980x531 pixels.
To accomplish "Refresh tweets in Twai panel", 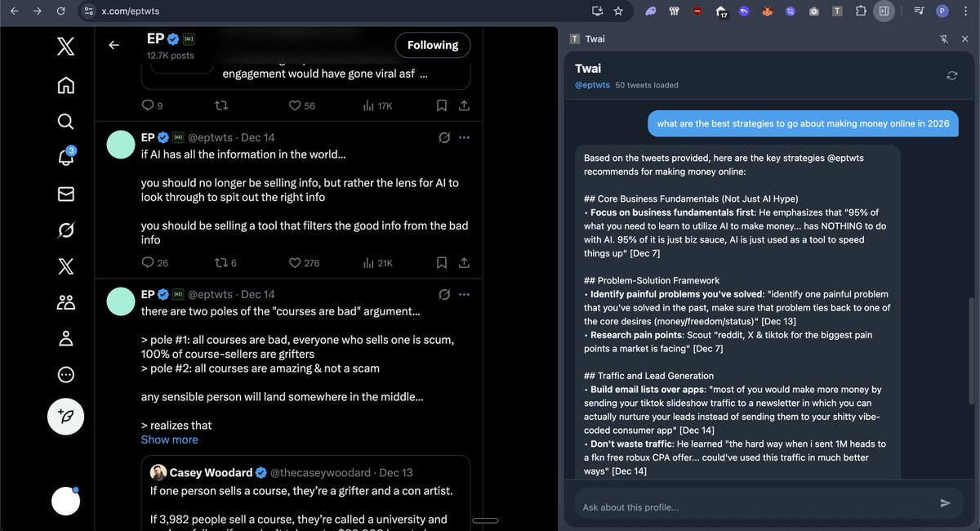I will (x=951, y=75).
